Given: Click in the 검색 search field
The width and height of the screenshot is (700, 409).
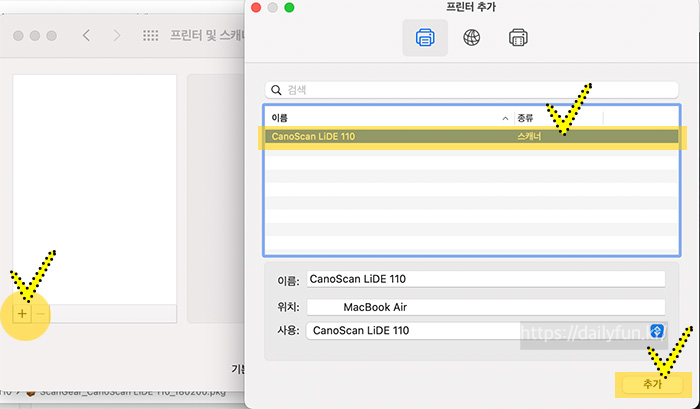Looking at the screenshot, I should coord(471,90).
